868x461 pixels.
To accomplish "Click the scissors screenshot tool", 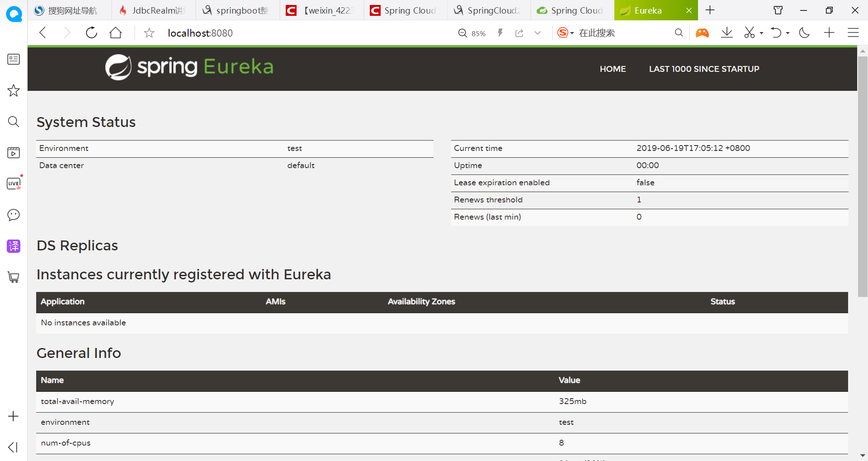I will [x=750, y=33].
